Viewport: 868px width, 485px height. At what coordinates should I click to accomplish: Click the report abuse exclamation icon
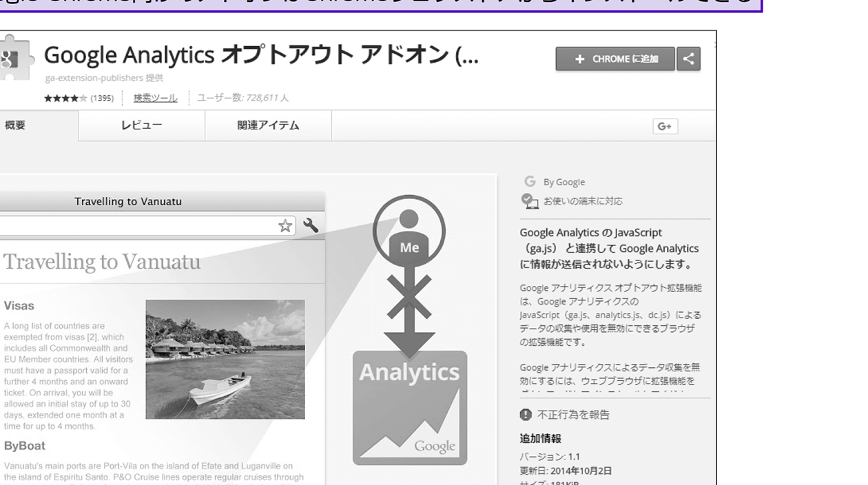[x=526, y=415]
